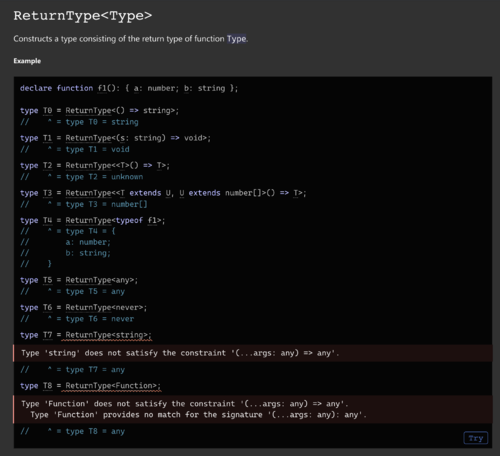500x456 pixels.
Task: Click the 'ReturnType<never>' T6 line
Action: 106,307
